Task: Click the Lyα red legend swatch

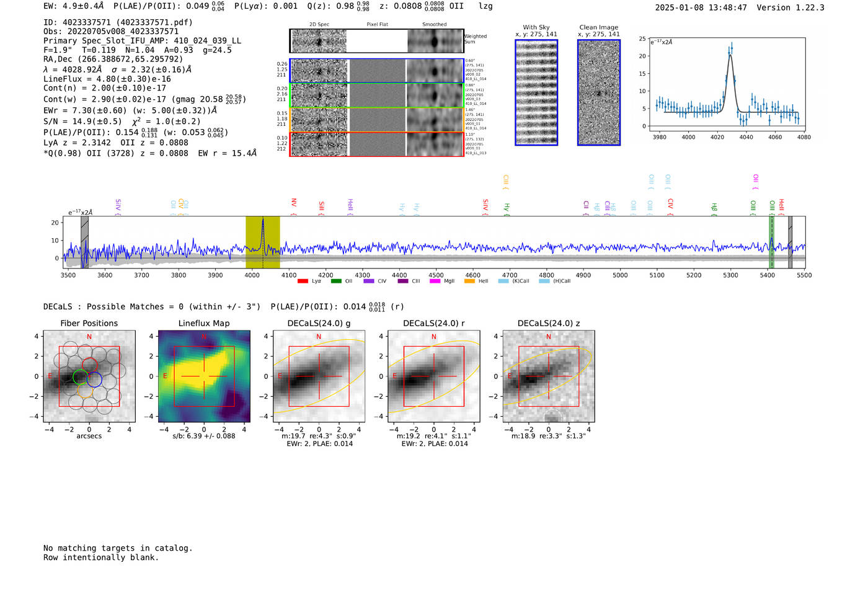Action: pos(303,282)
